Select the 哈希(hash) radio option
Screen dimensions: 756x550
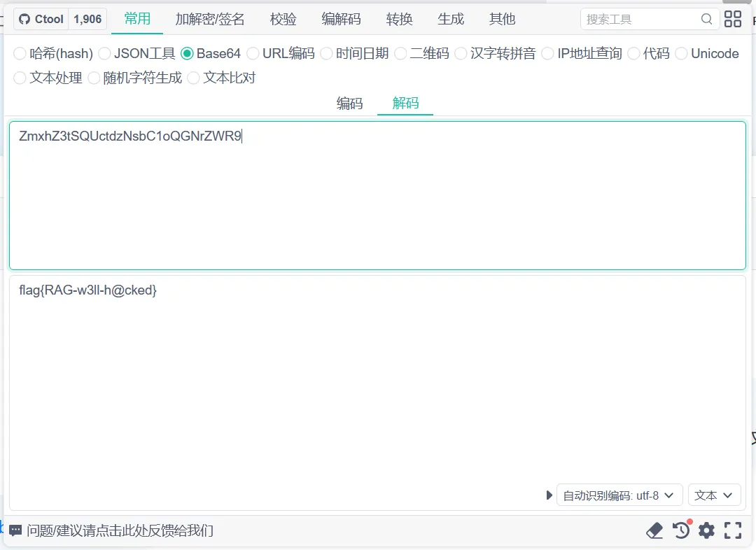(x=20, y=54)
